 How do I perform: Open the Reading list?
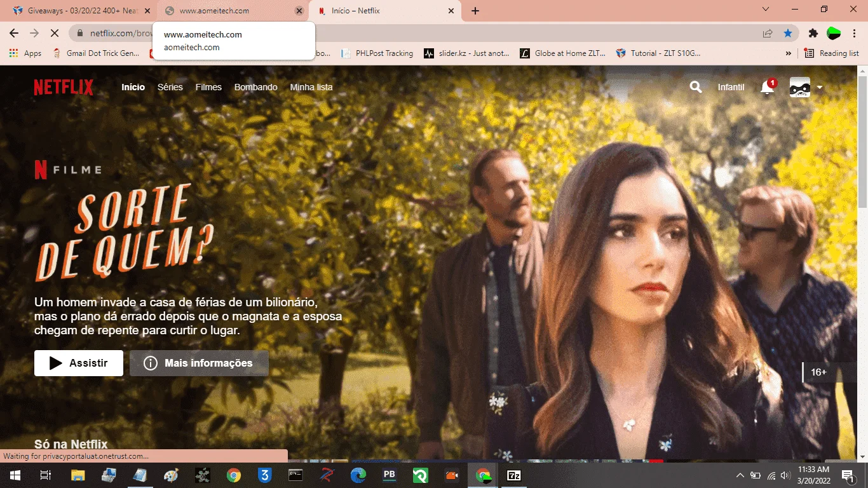point(831,53)
